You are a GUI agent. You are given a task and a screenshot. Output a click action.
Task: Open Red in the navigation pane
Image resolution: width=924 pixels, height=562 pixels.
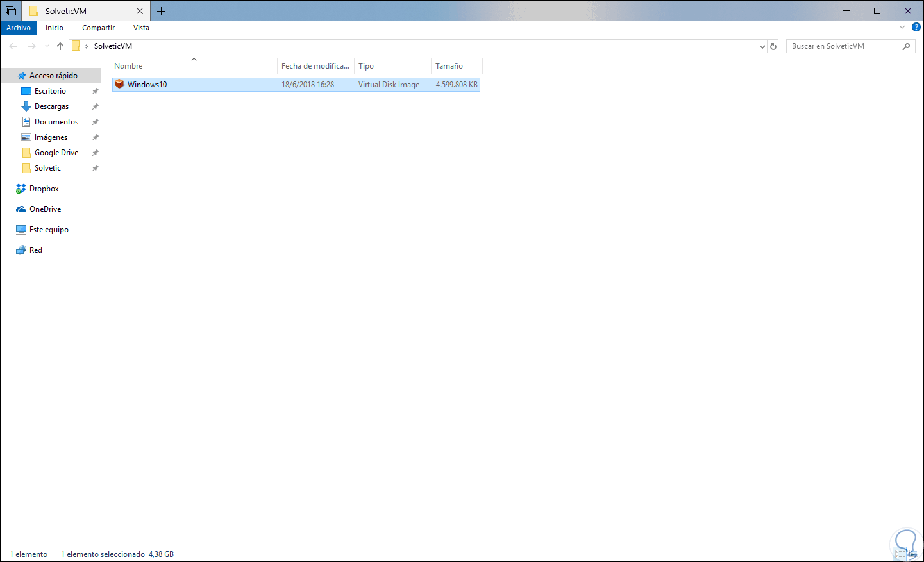(x=36, y=250)
